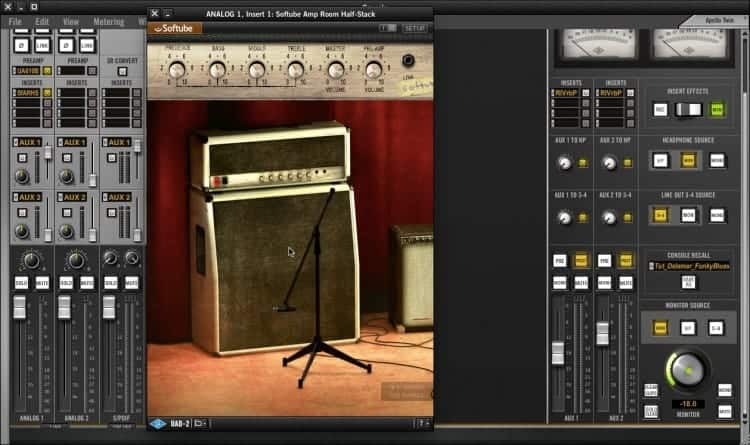The width and height of the screenshot is (750, 445).
Task: Toggle the UA610B preamp power button
Action: 47,71
